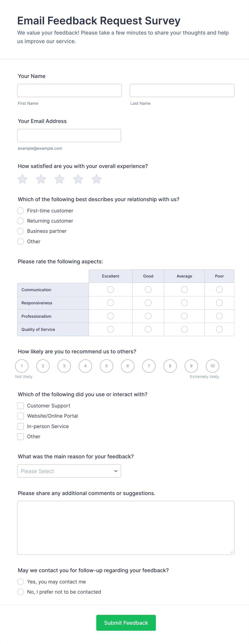Choose the fourth star rating
The image size is (249, 644).
78,179
